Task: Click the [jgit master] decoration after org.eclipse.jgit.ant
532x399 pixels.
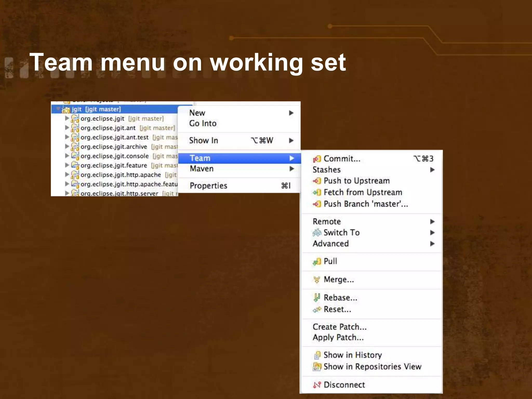Action: click(157, 128)
